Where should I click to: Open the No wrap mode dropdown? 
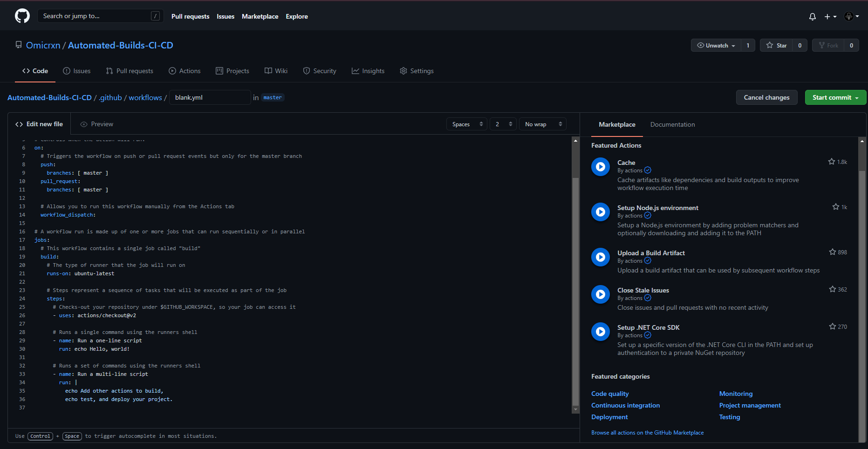coord(543,124)
